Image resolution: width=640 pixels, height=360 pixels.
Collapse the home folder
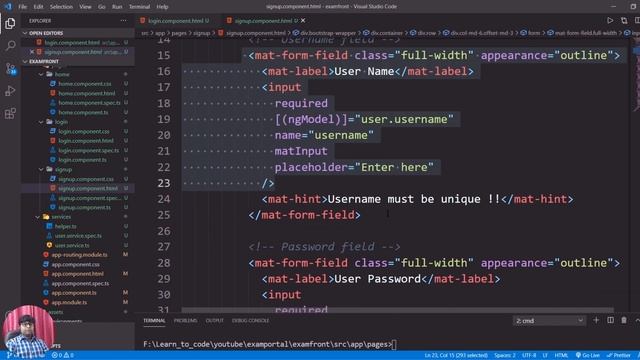41,74
